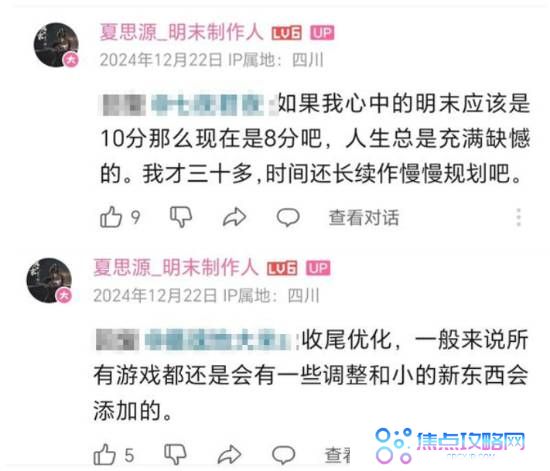Screen dimensions: 550x471
Task: Dislike the first comment about 明末 rating
Action: click(x=181, y=216)
